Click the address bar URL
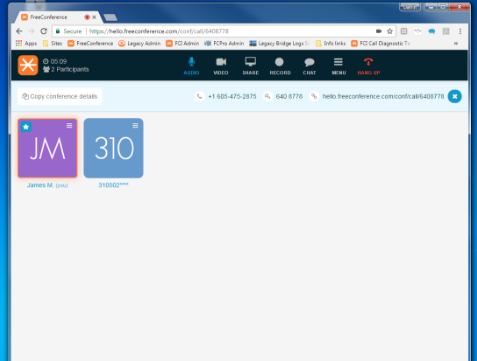477x361 pixels. click(x=159, y=31)
